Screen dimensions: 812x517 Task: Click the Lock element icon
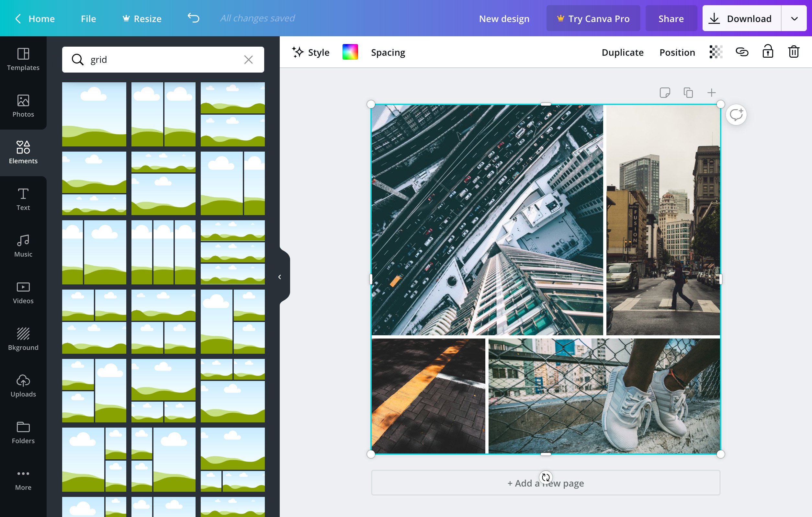tap(768, 52)
